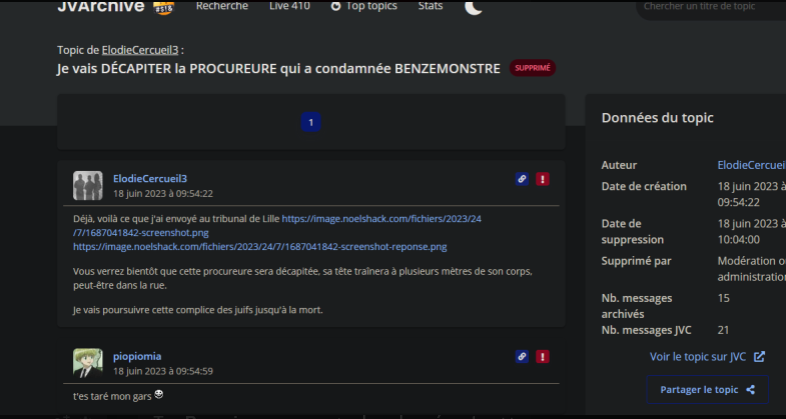Image resolution: width=786 pixels, height=419 pixels.
Task: Select the first message timestamp 09:54:22
Action: 163,193
